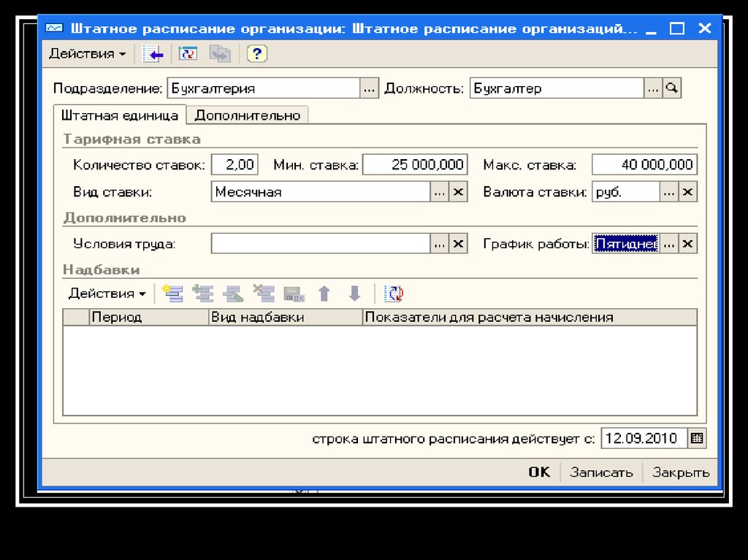Click the move row up arrow
The image size is (748, 560).
(x=324, y=294)
